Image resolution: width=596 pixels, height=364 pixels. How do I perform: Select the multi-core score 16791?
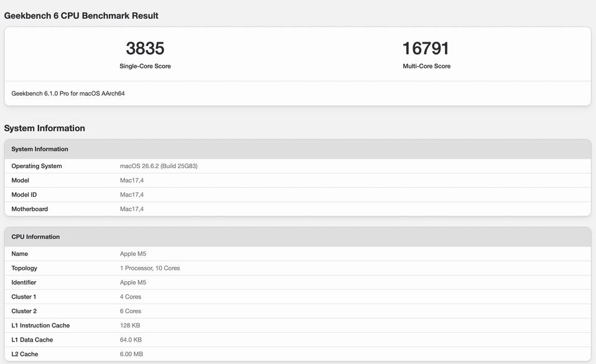[426, 49]
